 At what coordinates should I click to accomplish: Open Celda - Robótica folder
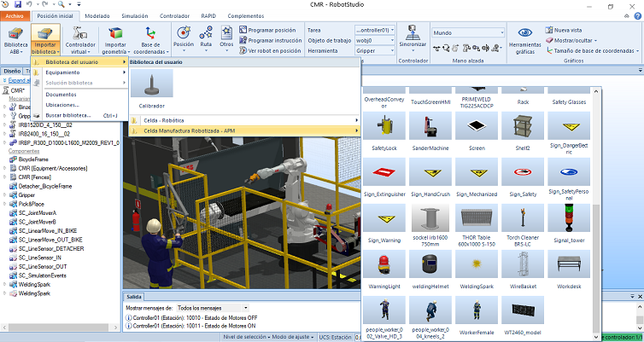[245, 120]
